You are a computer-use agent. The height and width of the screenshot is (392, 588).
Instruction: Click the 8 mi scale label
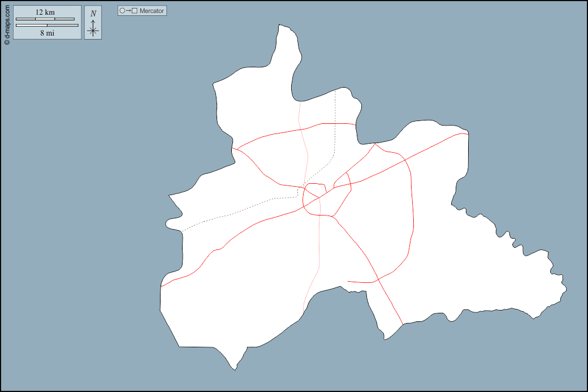46,33
